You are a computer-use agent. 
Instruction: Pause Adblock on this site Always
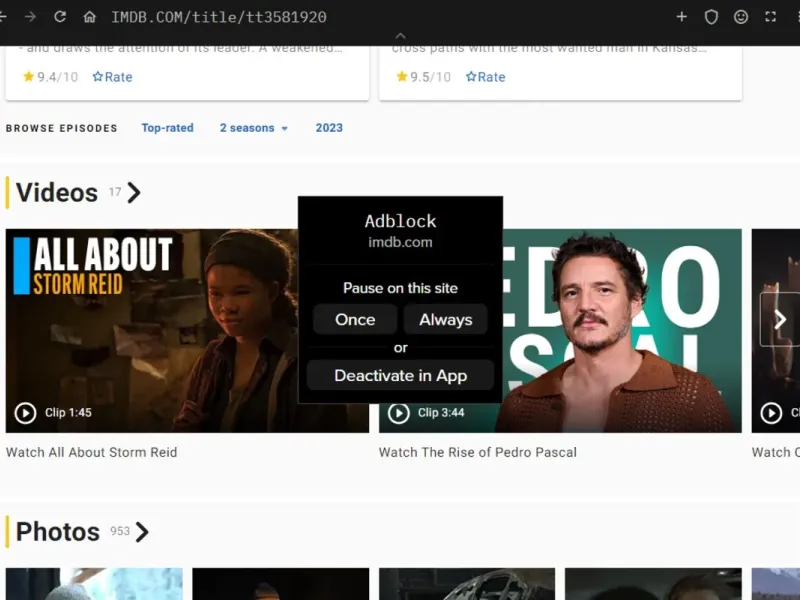tap(445, 320)
